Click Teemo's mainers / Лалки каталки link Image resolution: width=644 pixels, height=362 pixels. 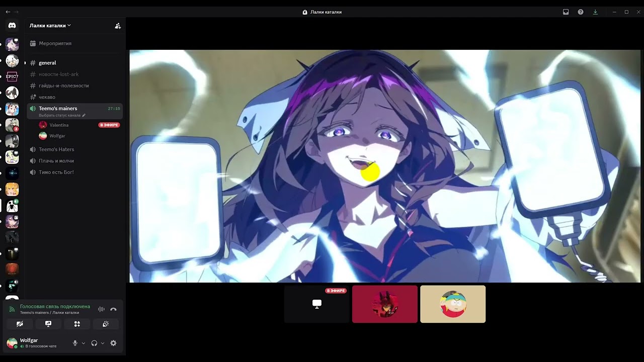click(49, 313)
